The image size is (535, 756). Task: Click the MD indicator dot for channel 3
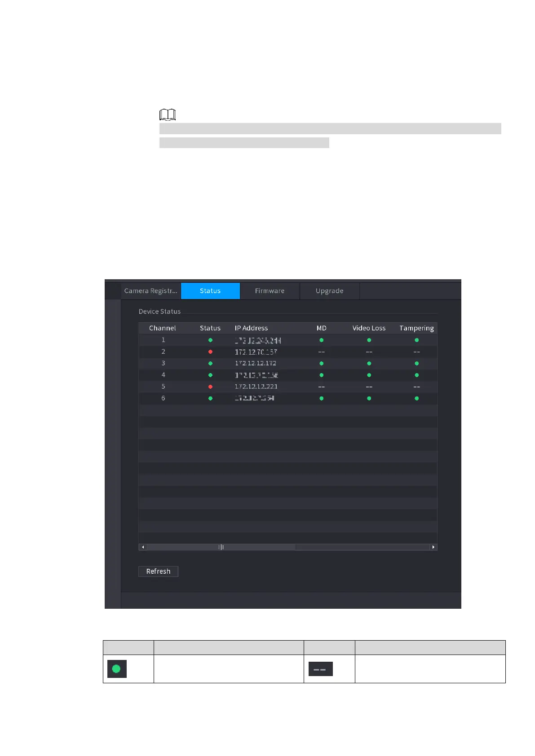(x=322, y=364)
